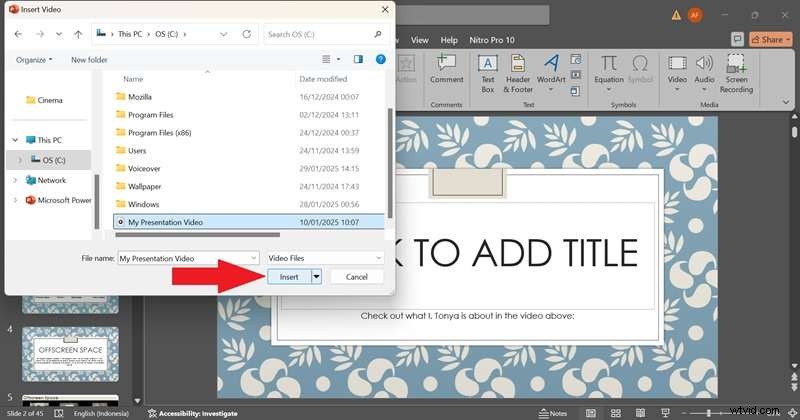This screenshot has width=800, height=420.
Task: Insert a Text Box from ribbon
Action: [x=488, y=74]
